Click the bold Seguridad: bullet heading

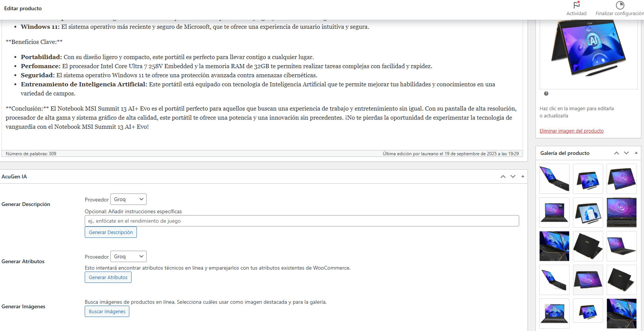38,75
